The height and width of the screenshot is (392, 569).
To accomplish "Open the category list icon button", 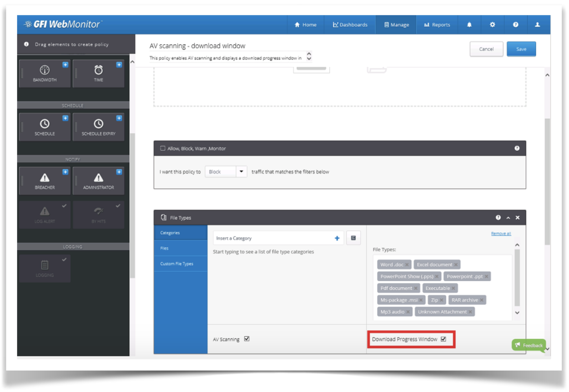I will 353,238.
